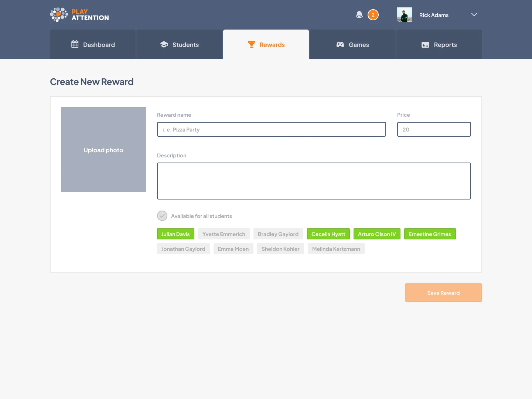Click the Save Reward button
This screenshot has height=399, width=532.
(443, 293)
